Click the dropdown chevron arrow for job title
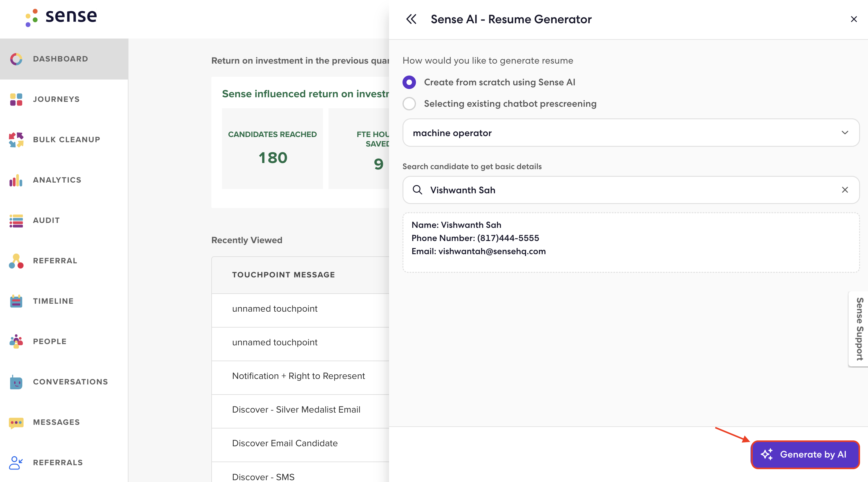 [844, 133]
